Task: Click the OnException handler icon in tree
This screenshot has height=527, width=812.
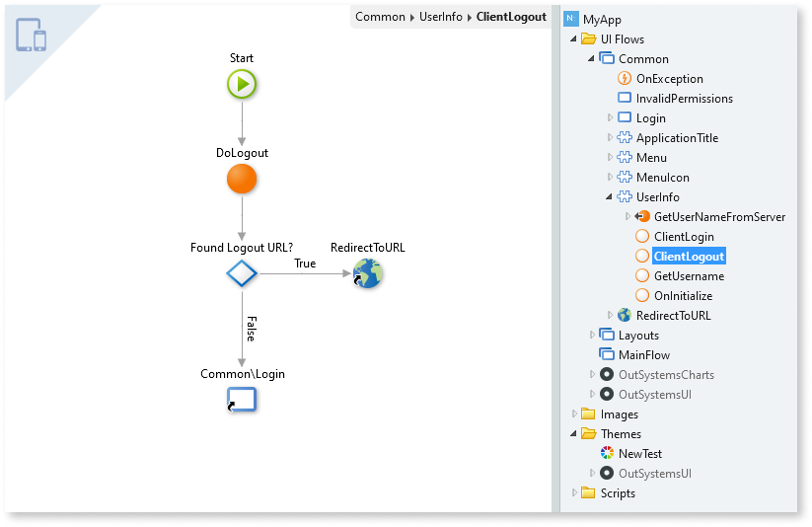Action: click(x=625, y=79)
